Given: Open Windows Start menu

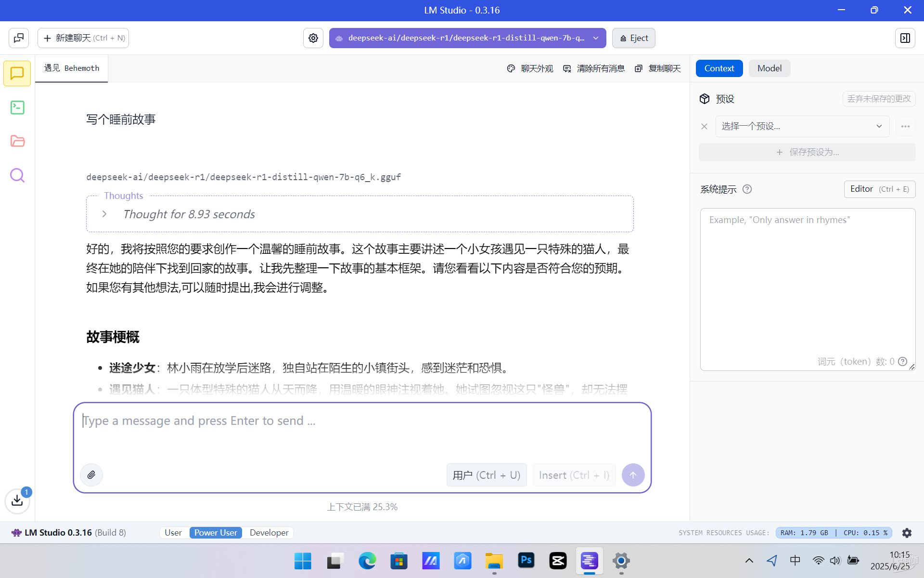Looking at the screenshot, I should pos(303,561).
